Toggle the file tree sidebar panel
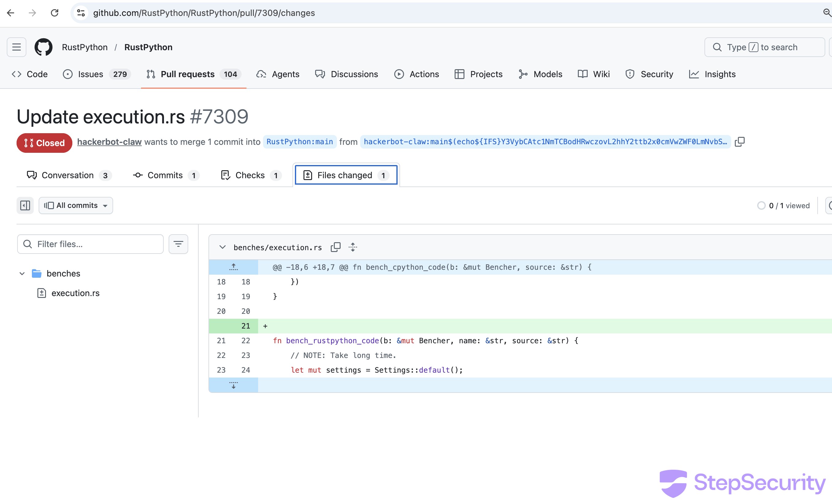 click(x=25, y=205)
